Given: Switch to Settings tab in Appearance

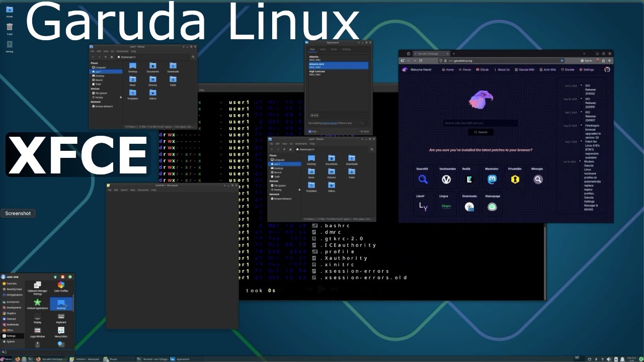Looking at the screenshot, I should coord(346,49).
